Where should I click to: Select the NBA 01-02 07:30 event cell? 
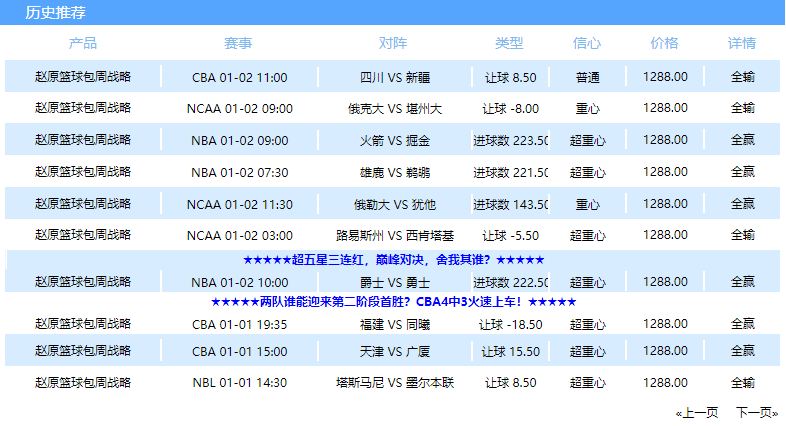pyautogui.click(x=240, y=172)
